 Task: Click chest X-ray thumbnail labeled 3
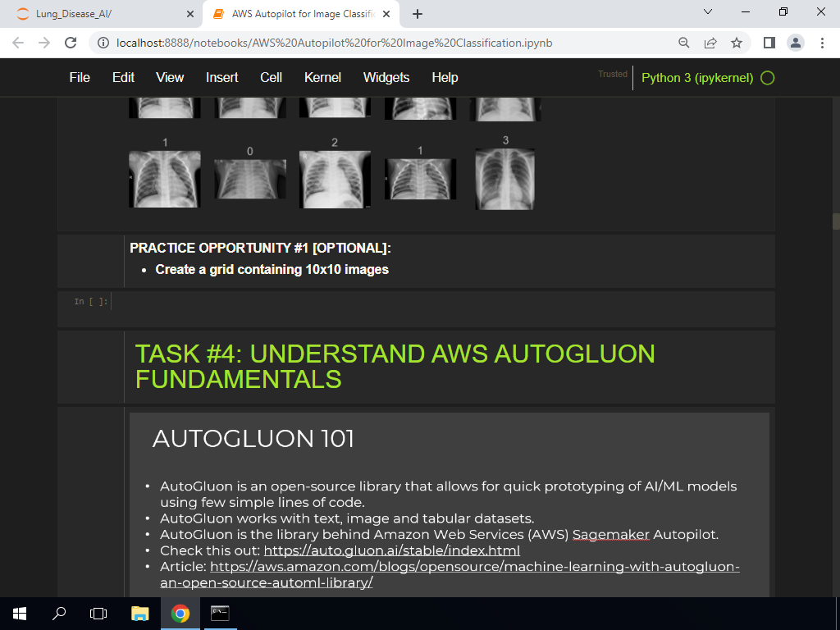[x=505, y=179]
